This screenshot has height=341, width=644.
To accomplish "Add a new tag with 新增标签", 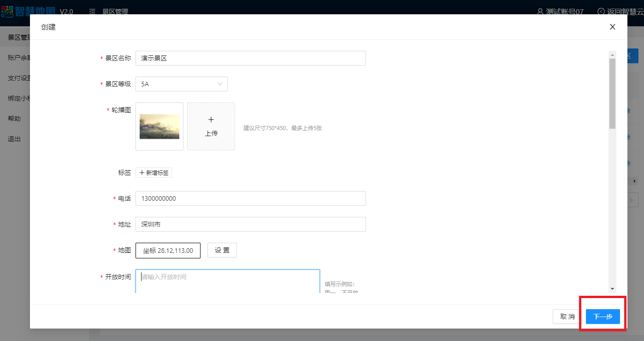I will pos(154,173).
